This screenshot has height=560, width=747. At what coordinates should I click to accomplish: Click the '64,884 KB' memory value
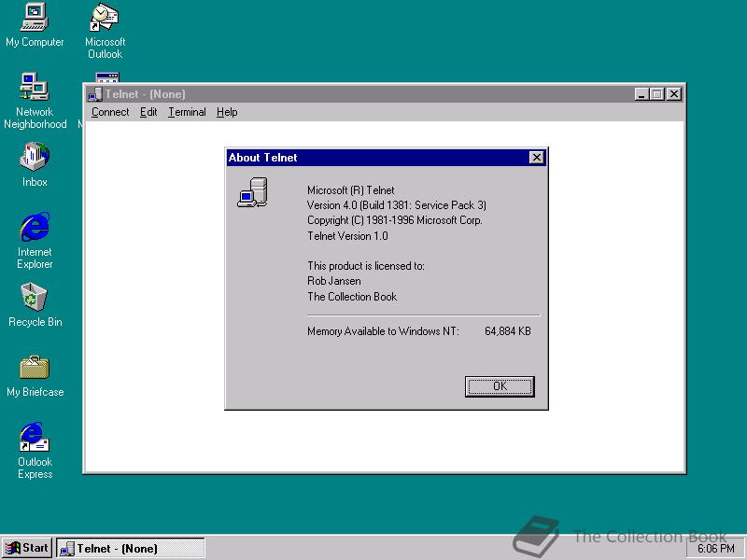tap(507, 331)
